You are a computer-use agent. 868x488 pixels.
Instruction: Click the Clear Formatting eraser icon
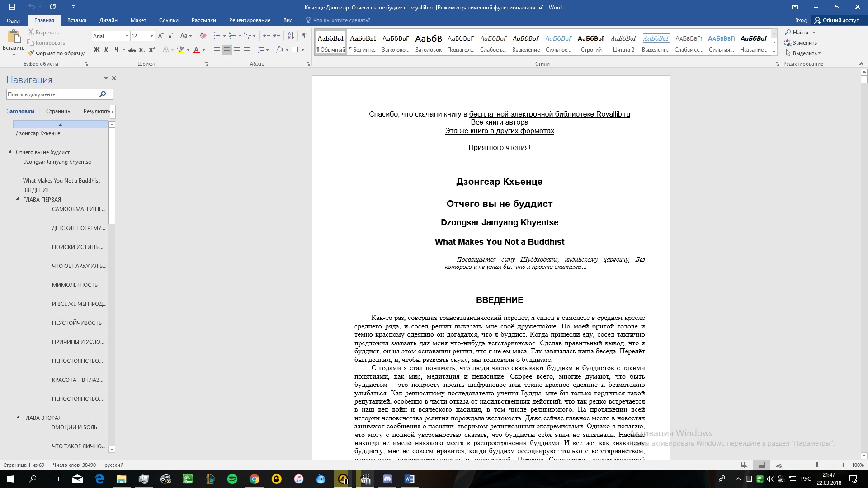pyautogui.click(x=203, y=36)
